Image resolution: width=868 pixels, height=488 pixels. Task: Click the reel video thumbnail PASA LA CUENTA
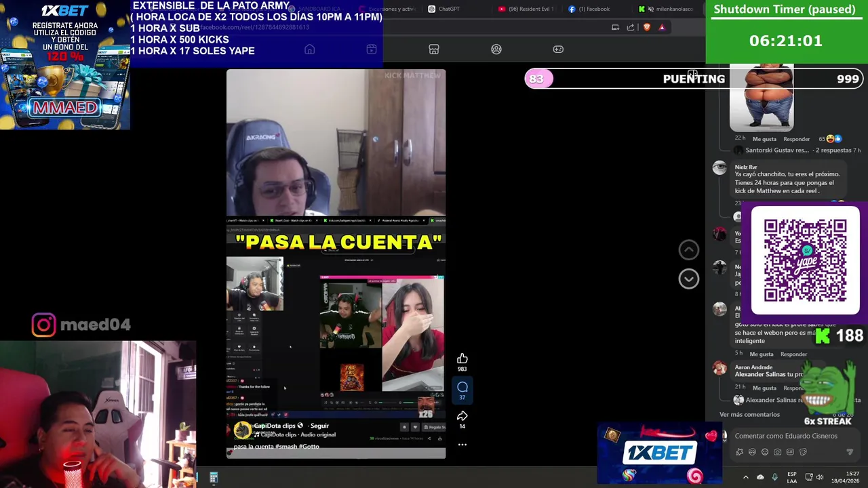(336, 263)
